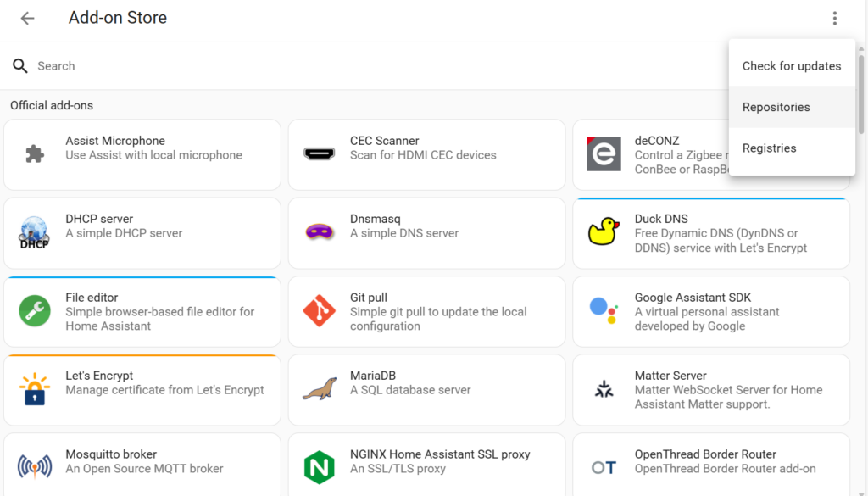Click the NGINX green hexagon icon
The image size is (868, 496).
(320, 467)
